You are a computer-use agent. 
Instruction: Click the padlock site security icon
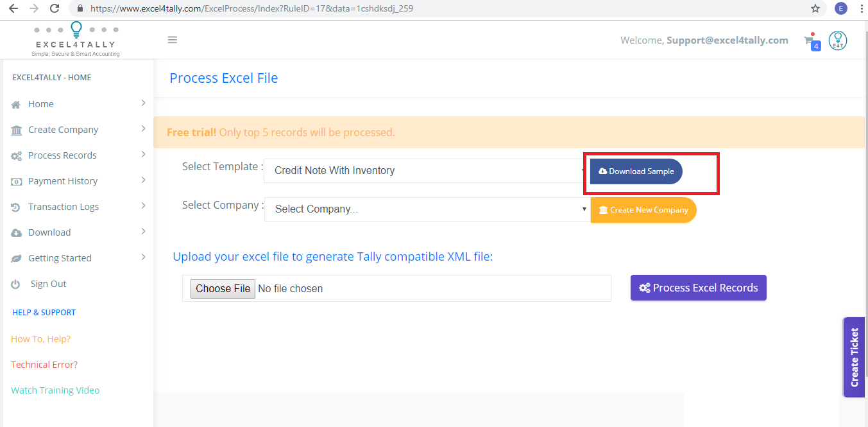80,9
